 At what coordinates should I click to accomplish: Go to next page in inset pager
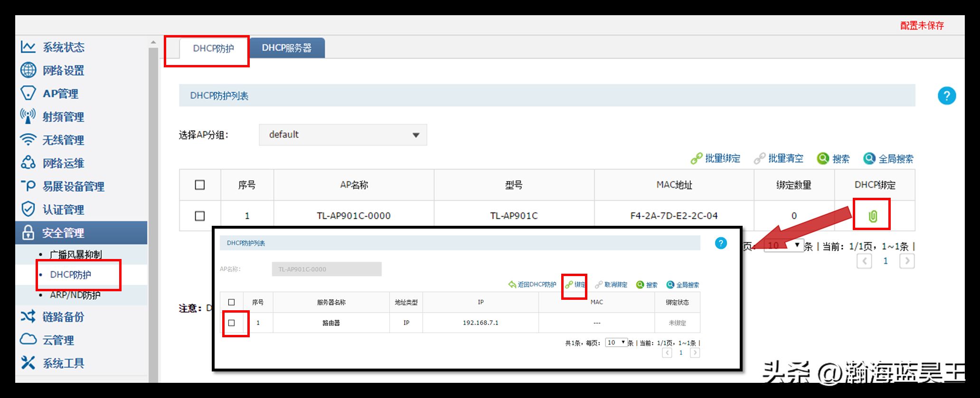click(x=695, y=352)
